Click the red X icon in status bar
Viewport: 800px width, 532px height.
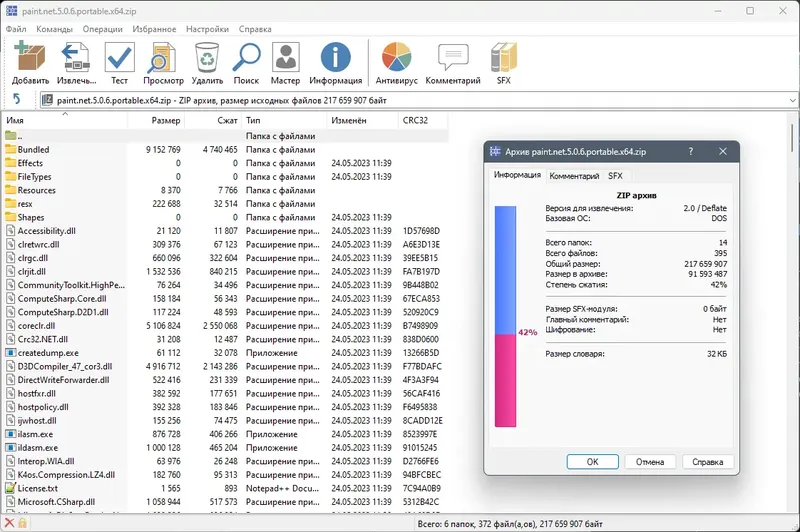coord(9,523)
